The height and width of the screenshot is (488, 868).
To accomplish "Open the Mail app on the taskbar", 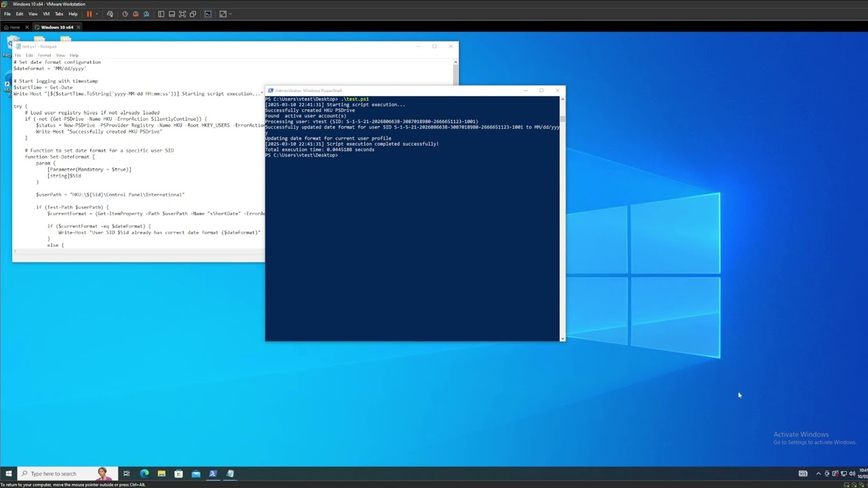I will pyautogui.click(x=196, y=474).
